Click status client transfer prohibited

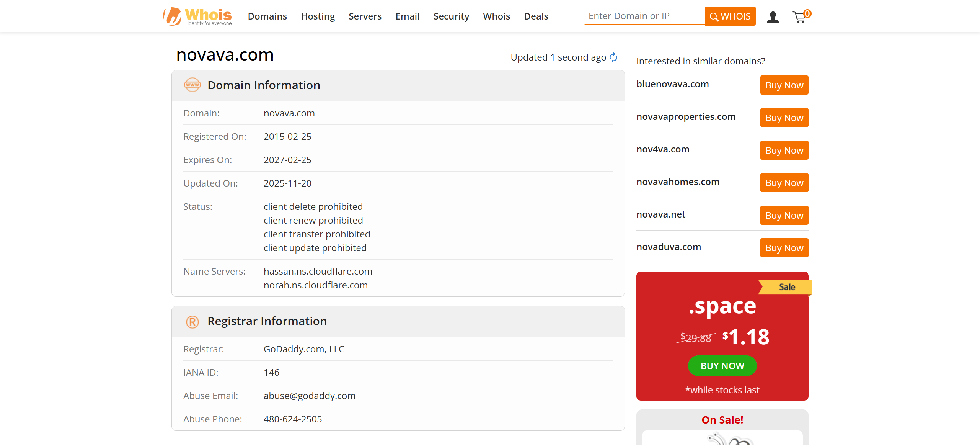[x=317, y=234]
